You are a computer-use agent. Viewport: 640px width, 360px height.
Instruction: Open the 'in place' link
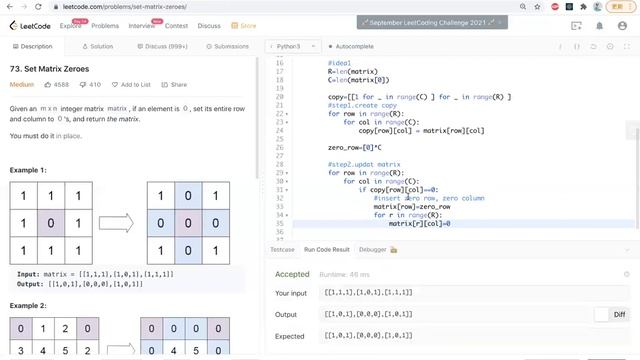click(68, 136)
